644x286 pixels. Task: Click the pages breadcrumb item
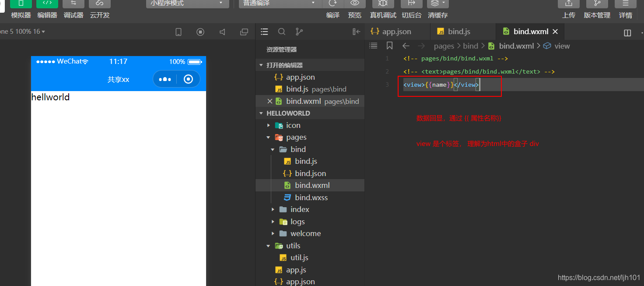[x=444, y=46]
